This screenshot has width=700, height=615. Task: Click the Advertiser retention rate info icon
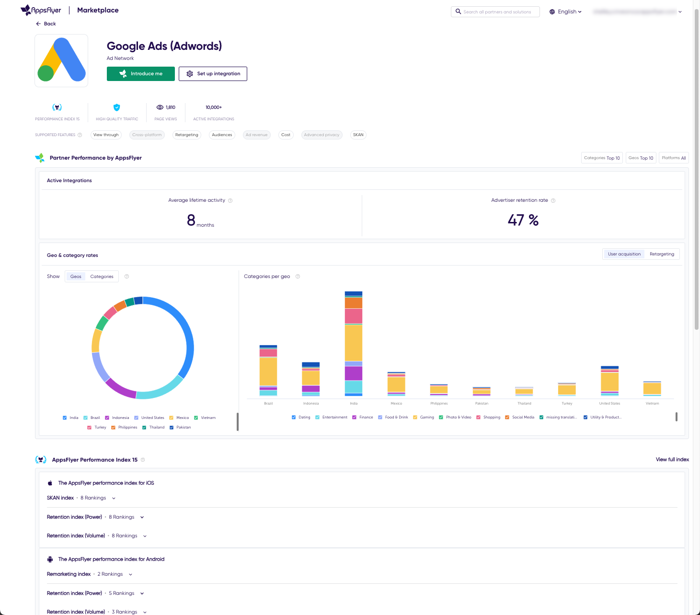[553, 200]
